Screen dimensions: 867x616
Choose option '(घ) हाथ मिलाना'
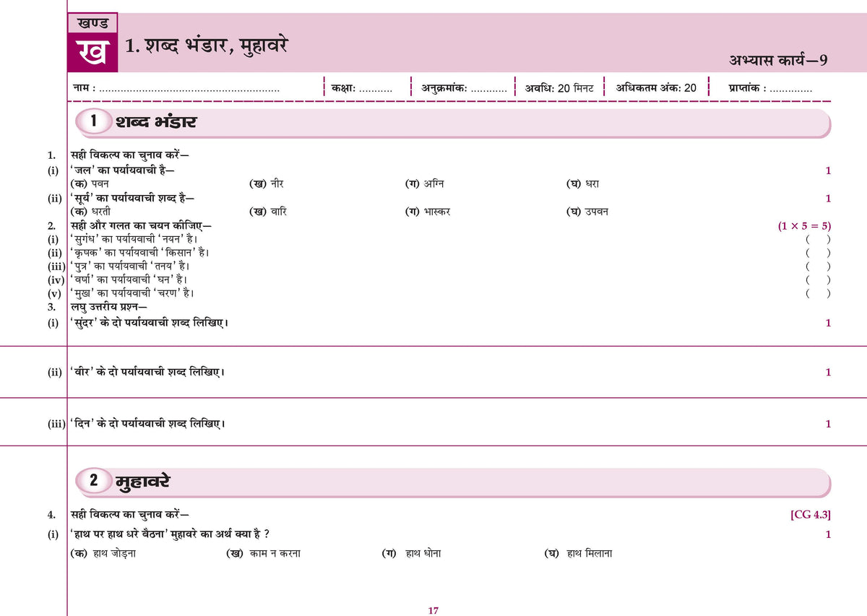(578, 553)
